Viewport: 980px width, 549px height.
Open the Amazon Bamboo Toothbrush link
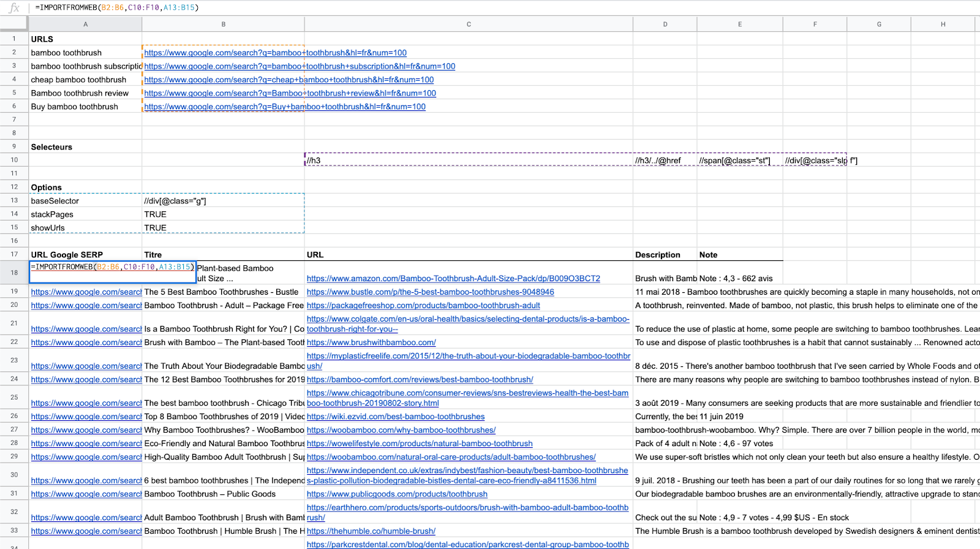point(453,278)
